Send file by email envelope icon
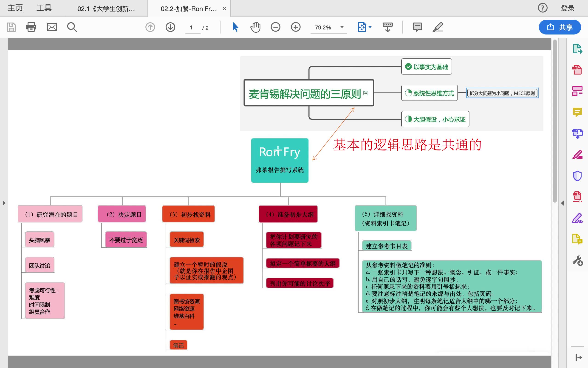The image size is (588, 368). point(52,27)
